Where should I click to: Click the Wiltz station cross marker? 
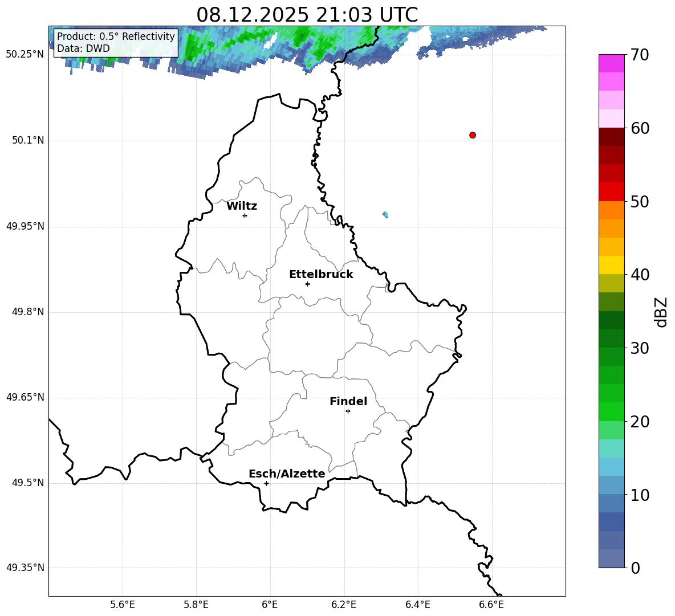click(245, 215)
